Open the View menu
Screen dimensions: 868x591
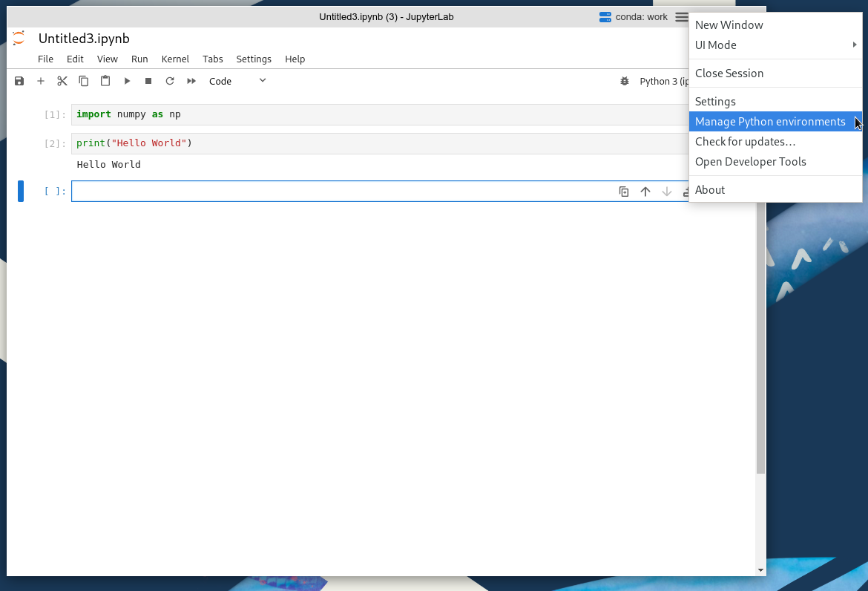pyautogui.click(x=108, y=59)
